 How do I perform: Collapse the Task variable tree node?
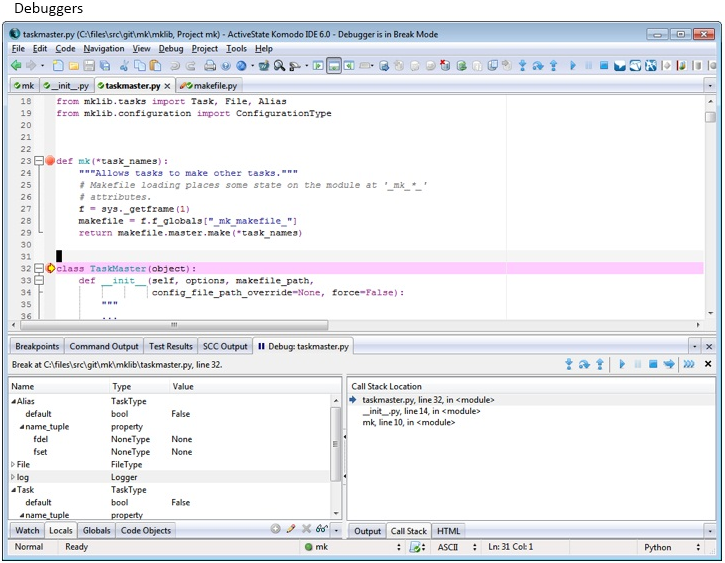click(13, 490)
